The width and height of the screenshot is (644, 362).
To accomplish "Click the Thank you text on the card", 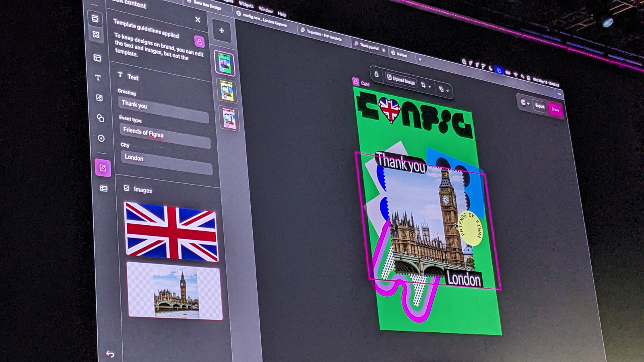I will [x=401, y=163].
